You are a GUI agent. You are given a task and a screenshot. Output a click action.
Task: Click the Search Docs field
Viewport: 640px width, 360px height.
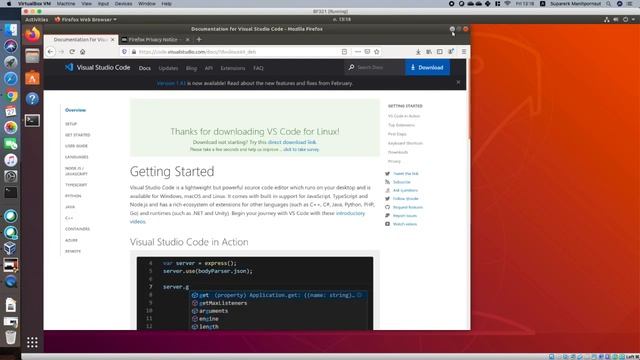click(374, 67)
